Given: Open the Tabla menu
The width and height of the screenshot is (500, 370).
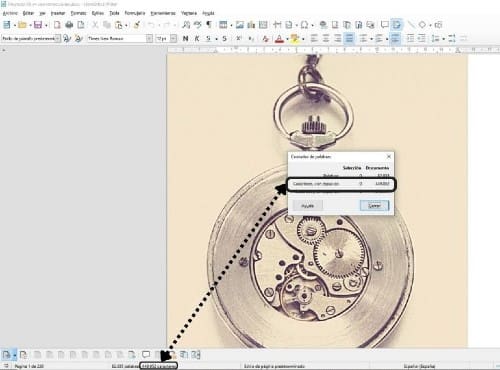Looking at the screenshot, I should click(114, 13).
